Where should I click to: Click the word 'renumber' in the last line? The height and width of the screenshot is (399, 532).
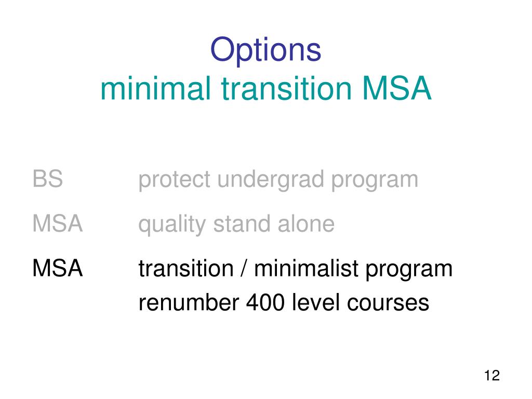click(x=189, y=302)
